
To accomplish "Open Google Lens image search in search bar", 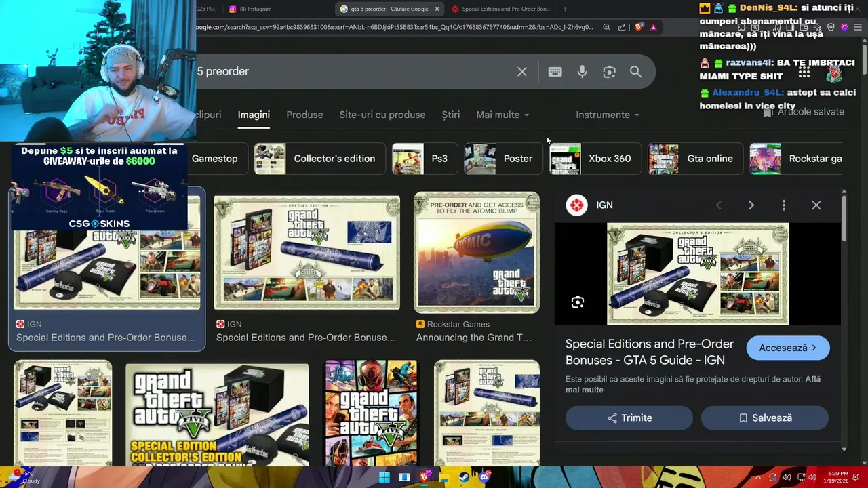I will coord(609,71).
